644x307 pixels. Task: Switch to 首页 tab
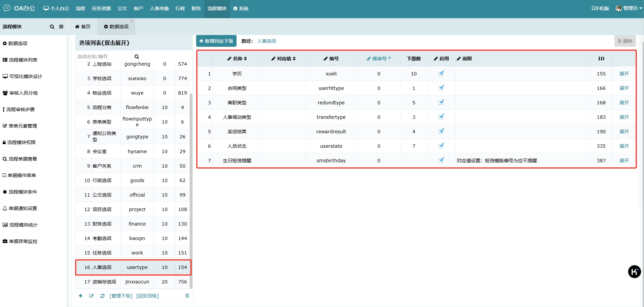[x=83, y=27]
